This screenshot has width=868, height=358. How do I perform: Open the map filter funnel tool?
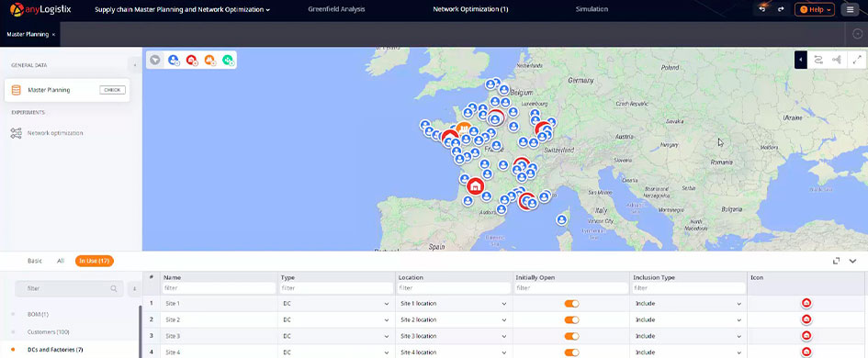pos(155,60)
